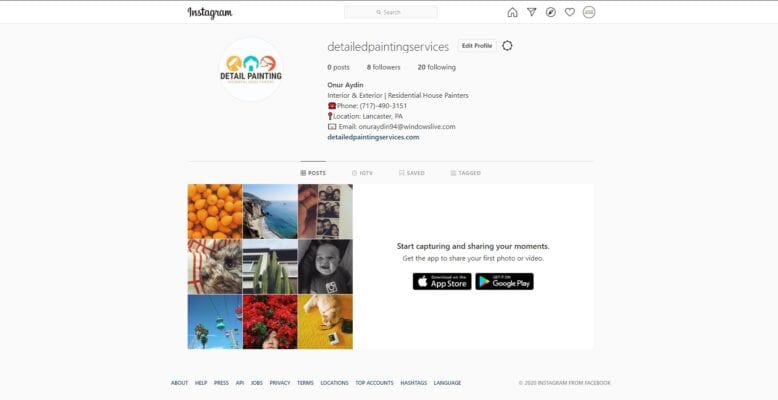Get the app on Google Play

point(505,281)
